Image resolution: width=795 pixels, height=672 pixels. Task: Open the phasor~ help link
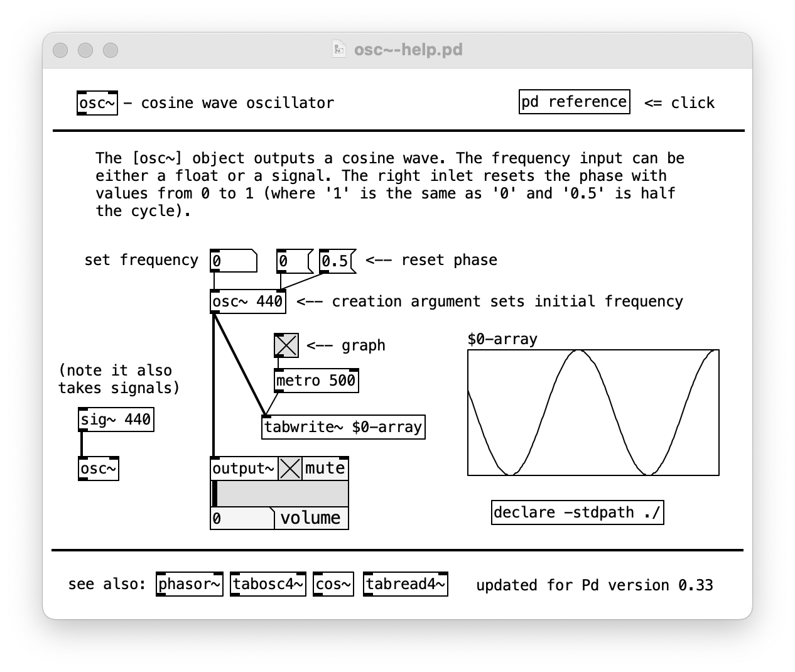pos(190,584)
